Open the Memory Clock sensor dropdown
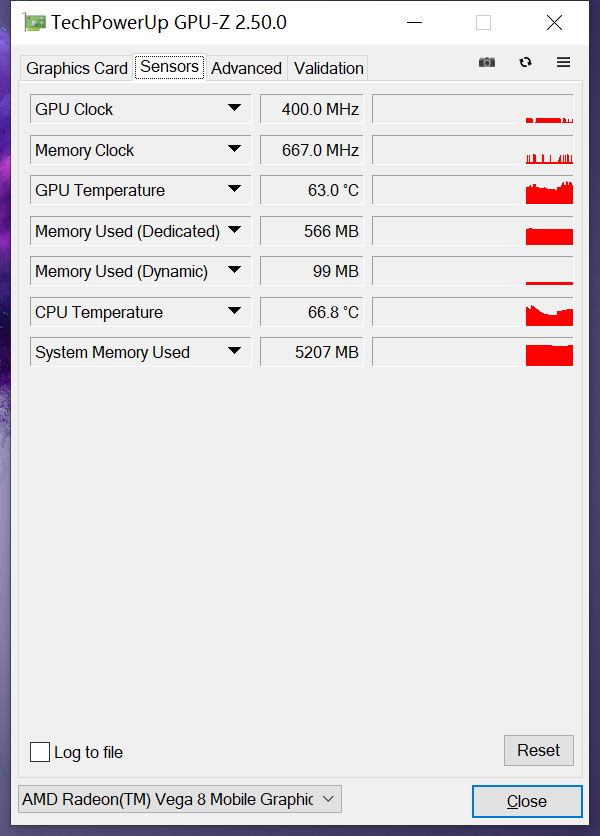The image size is (600, 836). click(236, 149)
